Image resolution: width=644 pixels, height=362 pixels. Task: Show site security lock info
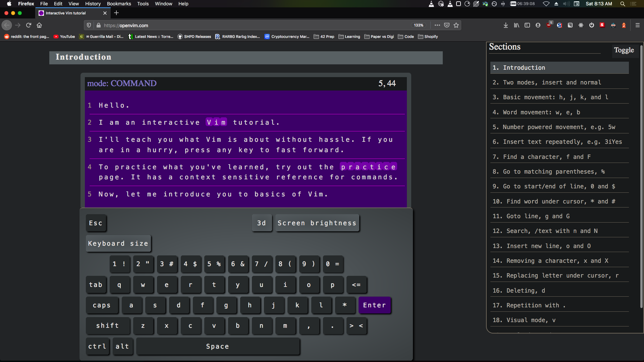click(98, 25)
